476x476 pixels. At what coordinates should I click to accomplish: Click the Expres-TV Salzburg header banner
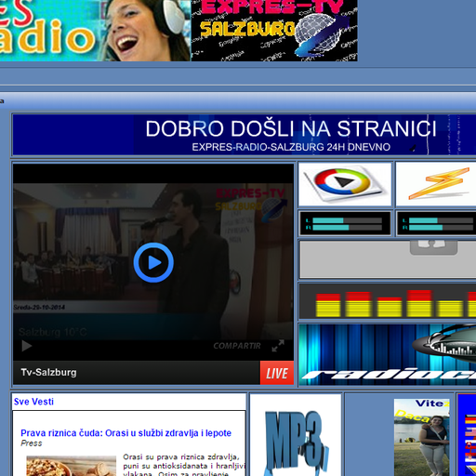(274, 31)
